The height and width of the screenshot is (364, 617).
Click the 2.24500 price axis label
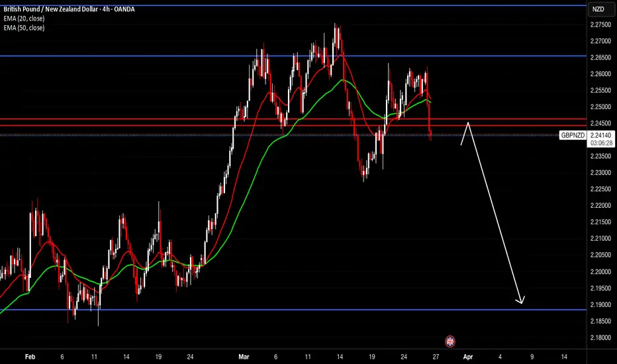pos(600,123)
